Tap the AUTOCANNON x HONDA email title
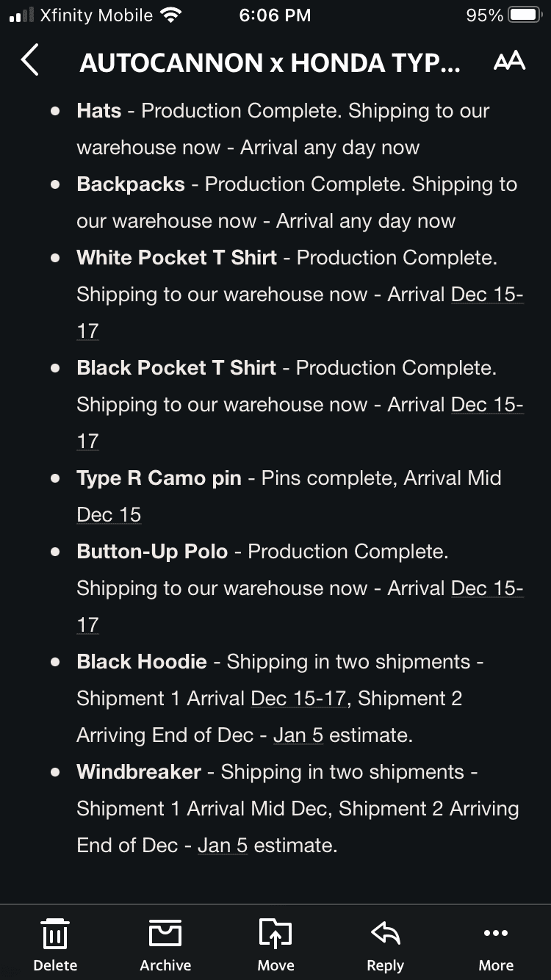Image resolution: width=551 pixels, height=980 pixels. (270, 63)
